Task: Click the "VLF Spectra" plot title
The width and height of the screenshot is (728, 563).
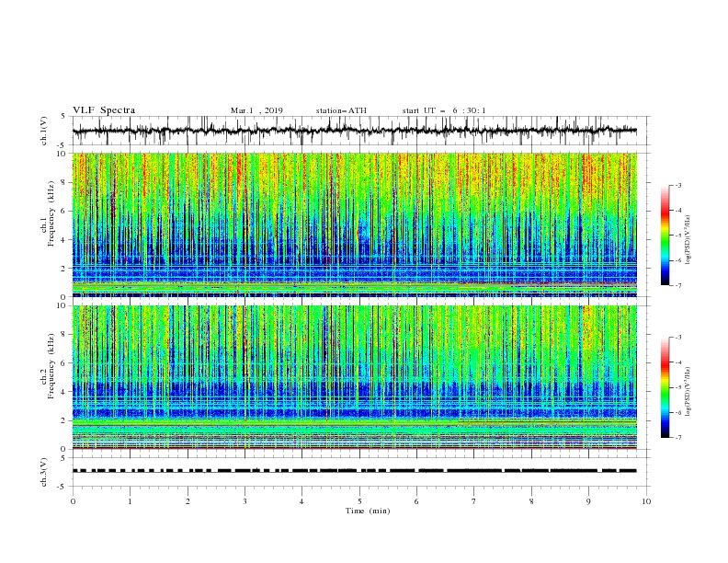Action: click(x=104, y=110)
